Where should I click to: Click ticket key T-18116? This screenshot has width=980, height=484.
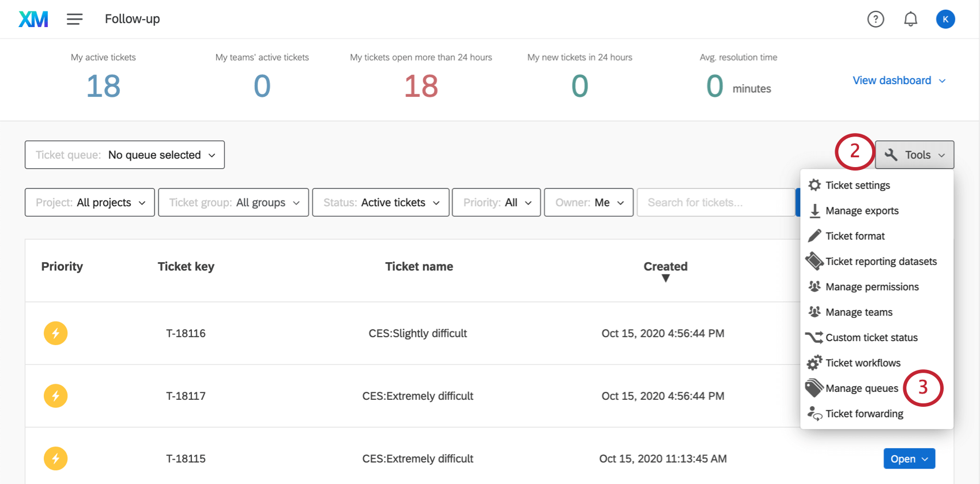(x=186, y=333)
